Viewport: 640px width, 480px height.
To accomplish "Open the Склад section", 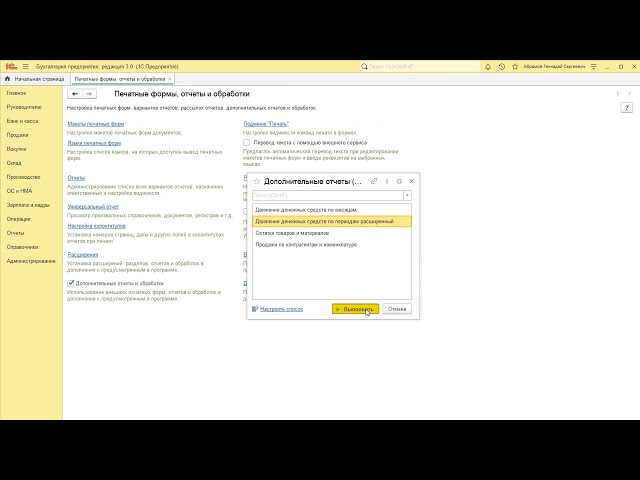I will click(x=14, y=163).
